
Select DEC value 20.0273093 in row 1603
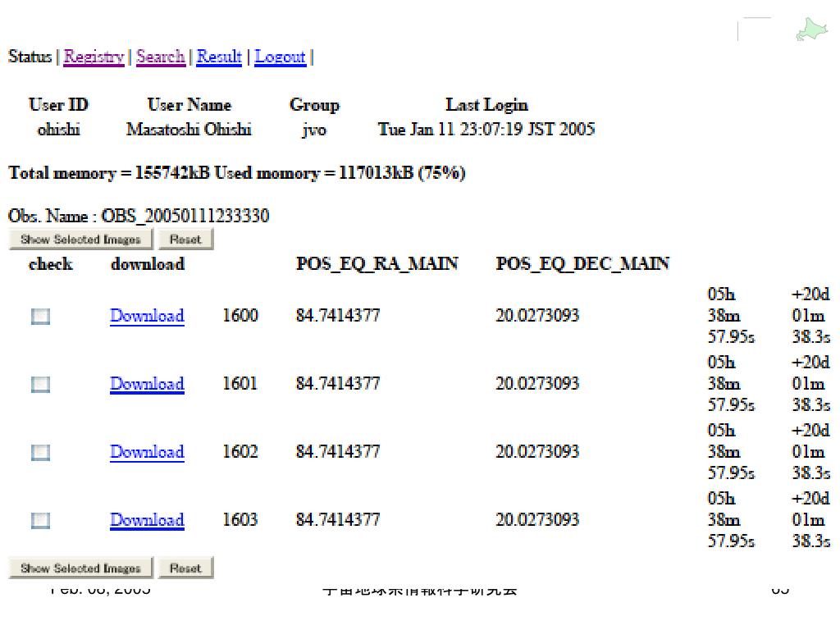(x=537, y=519)
